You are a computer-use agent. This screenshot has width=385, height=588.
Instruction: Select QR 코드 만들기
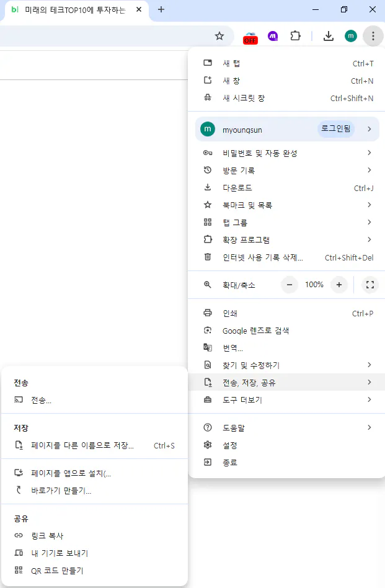click(94, 571)
